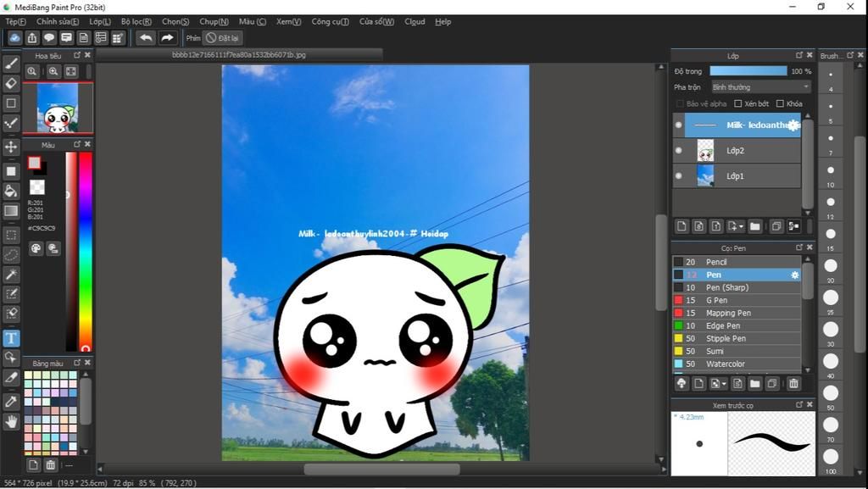Toggle visibility of Lớp2 layer

[x=679, y=151]
